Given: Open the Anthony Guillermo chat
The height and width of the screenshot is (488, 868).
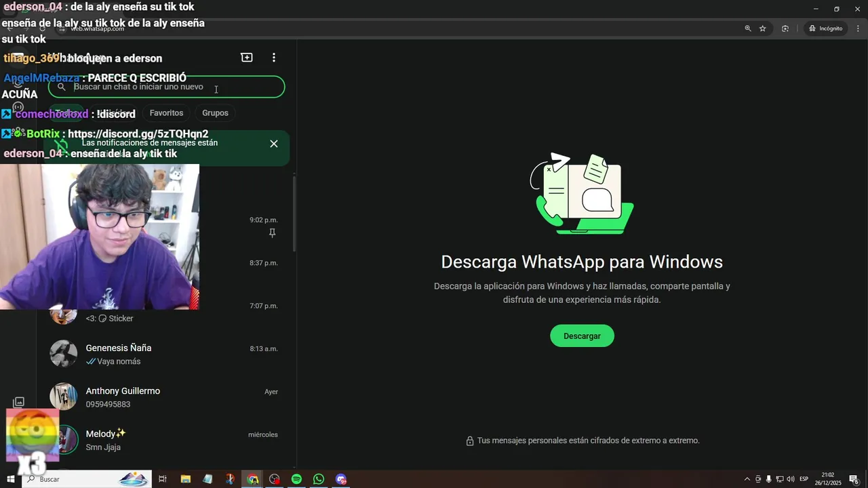Looking at the screenshot, I should [x=165, y=397].
